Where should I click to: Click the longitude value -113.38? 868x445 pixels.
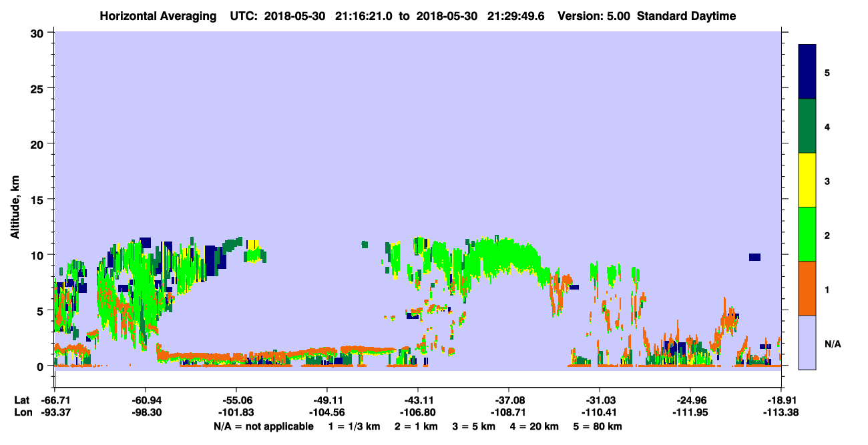pos(781,412)
